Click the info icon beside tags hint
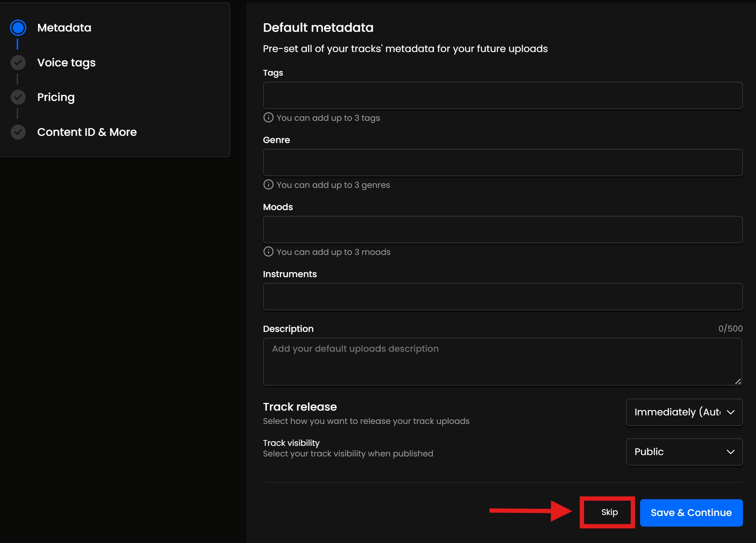The width and height of the screenshot is (756, 543). 268,118
